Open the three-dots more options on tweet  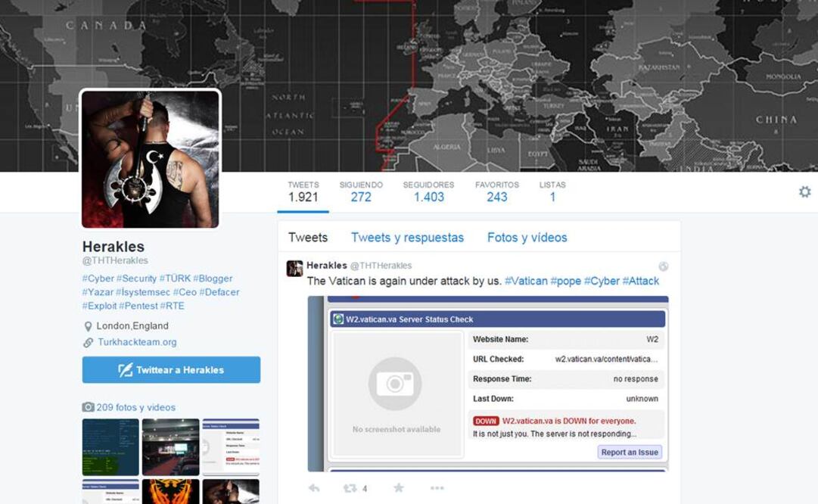tap(437, 488)
